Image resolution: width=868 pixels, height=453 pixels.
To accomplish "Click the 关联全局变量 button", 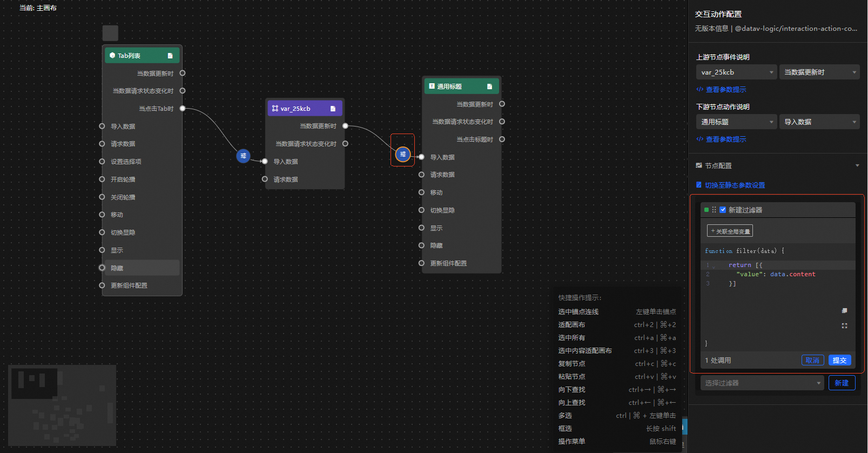I will click(x=730, y=231).
